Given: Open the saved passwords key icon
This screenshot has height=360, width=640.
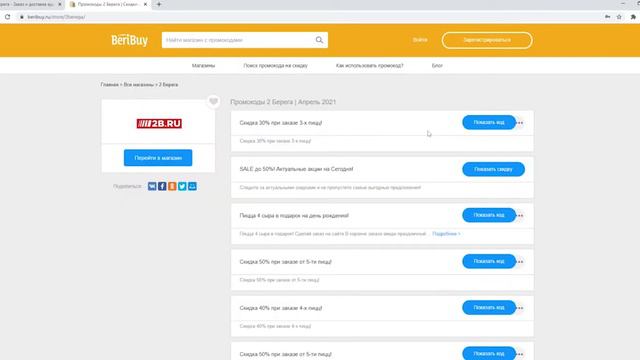Looking at the screenshot, I should tap(608, 17).
